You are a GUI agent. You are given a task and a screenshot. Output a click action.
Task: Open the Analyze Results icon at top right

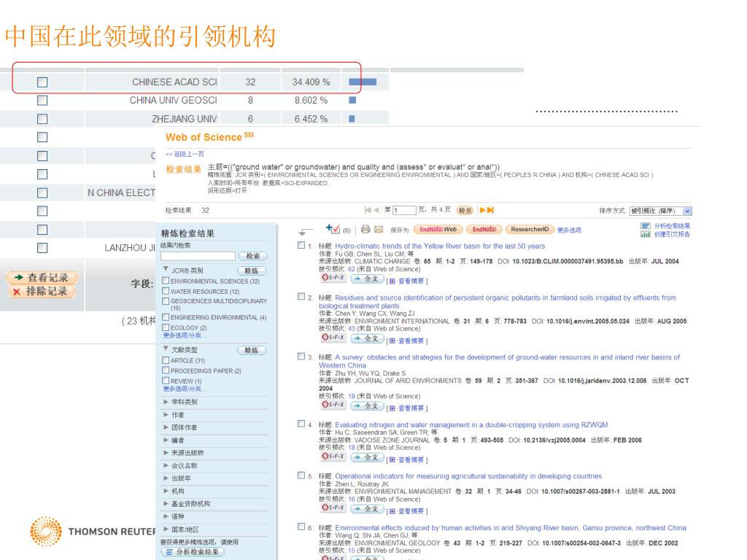click(646, 226)
